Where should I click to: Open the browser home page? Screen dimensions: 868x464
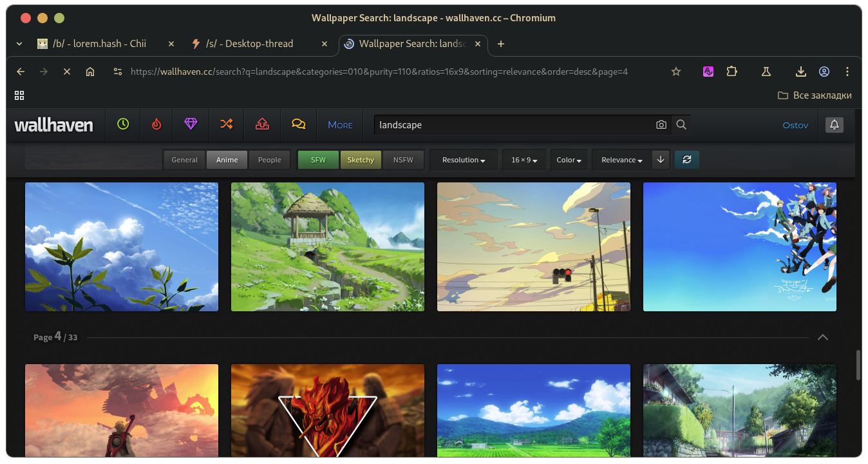pos(90,72)
